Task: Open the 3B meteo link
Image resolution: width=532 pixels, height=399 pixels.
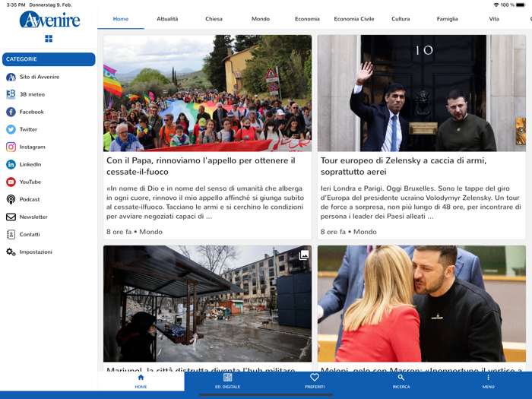Action: 32,94
